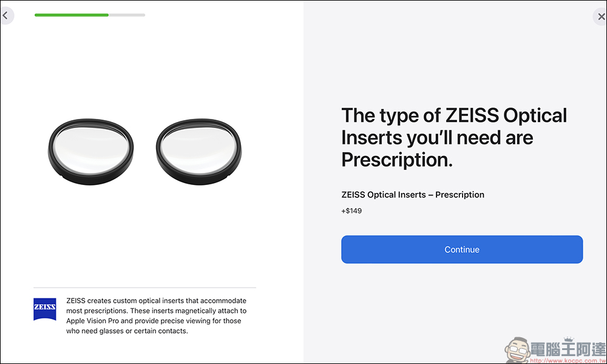The image size is (607, 364).
Task: Open the kocpc.com.tw watermark URL
Action: point(568,361)
